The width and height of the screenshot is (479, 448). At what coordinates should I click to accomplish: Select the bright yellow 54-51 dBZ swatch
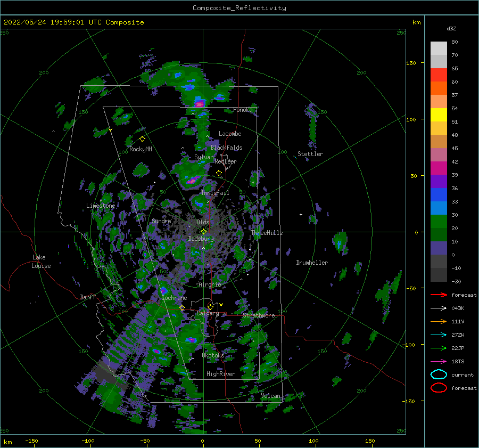[x=439, y=115]
